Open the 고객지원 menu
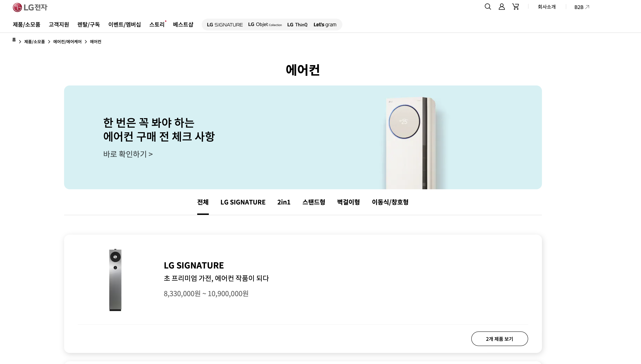 tap(59, 25)
